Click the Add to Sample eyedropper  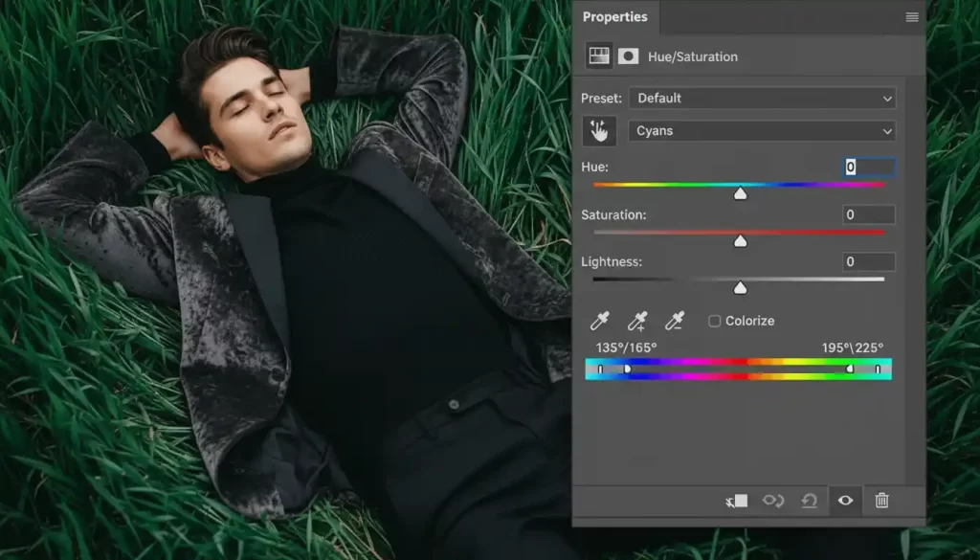tap(635, 321)
